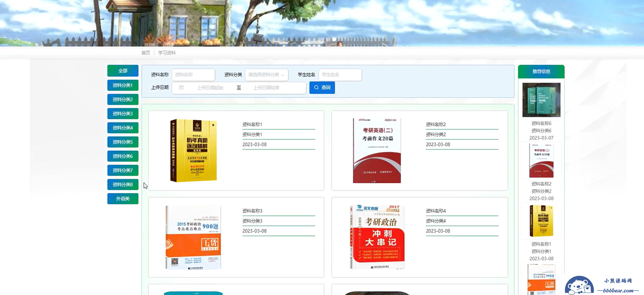Click 资料分类1 text in first card
644x295 pixels.
pos(252,134)
